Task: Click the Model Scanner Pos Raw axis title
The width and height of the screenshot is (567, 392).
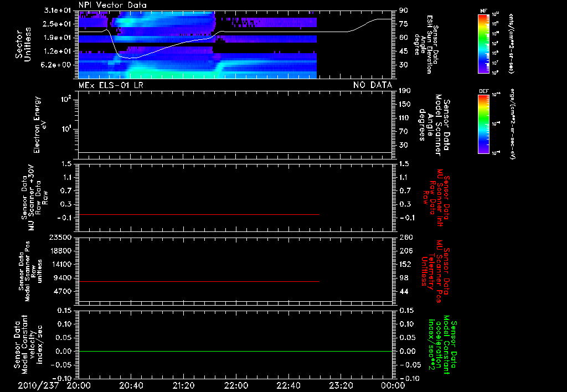Action: click(30, 271)
